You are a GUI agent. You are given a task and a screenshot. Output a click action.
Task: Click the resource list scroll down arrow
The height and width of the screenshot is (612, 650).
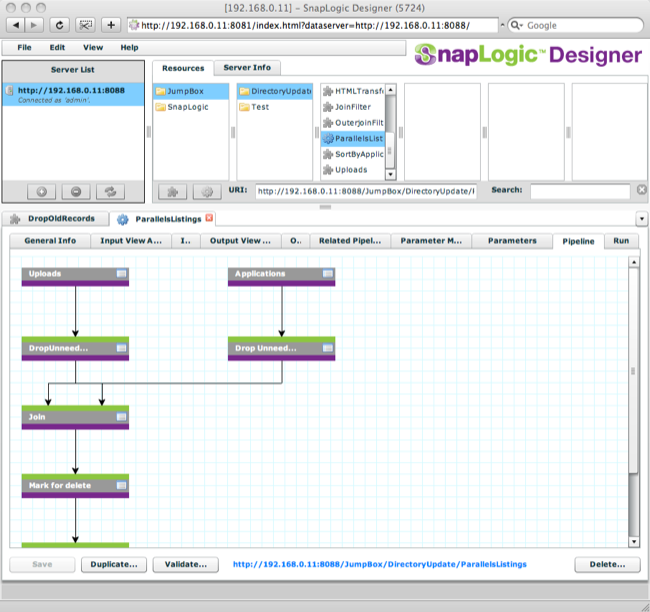tap(390, 175)
